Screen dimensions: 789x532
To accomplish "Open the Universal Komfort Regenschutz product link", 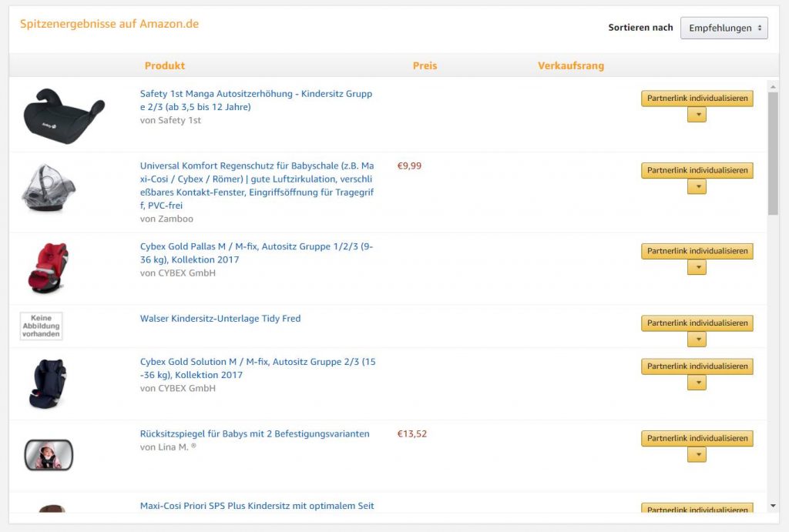I will click(257, 186).
